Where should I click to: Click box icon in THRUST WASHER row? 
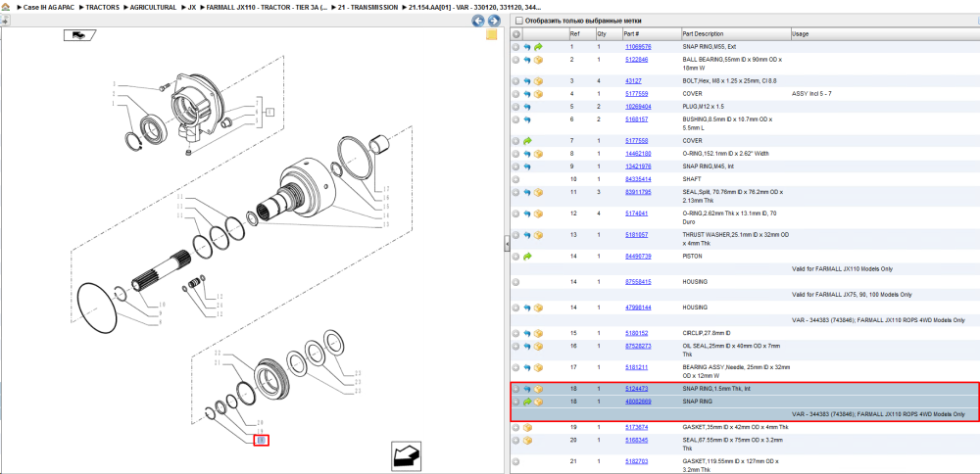coord(538,235)
